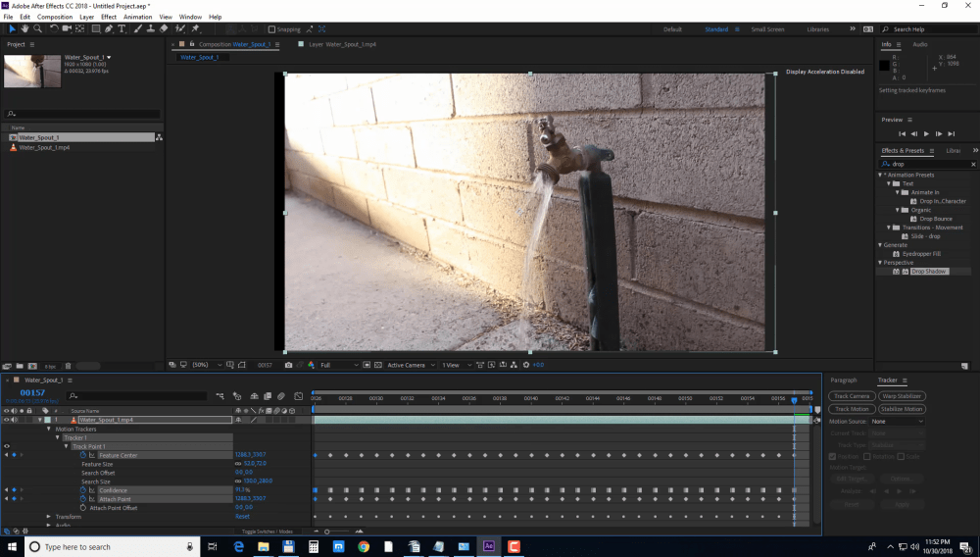Click the interpret footage icon in Project panel
The width and height of the screenshot is (980, 557).
click(x=7, y=367)
